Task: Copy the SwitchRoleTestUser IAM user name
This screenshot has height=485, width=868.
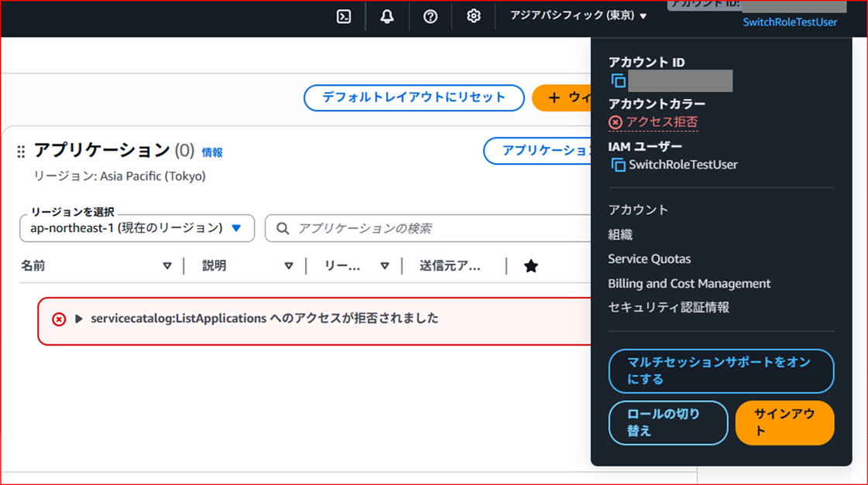Action: 619,164
